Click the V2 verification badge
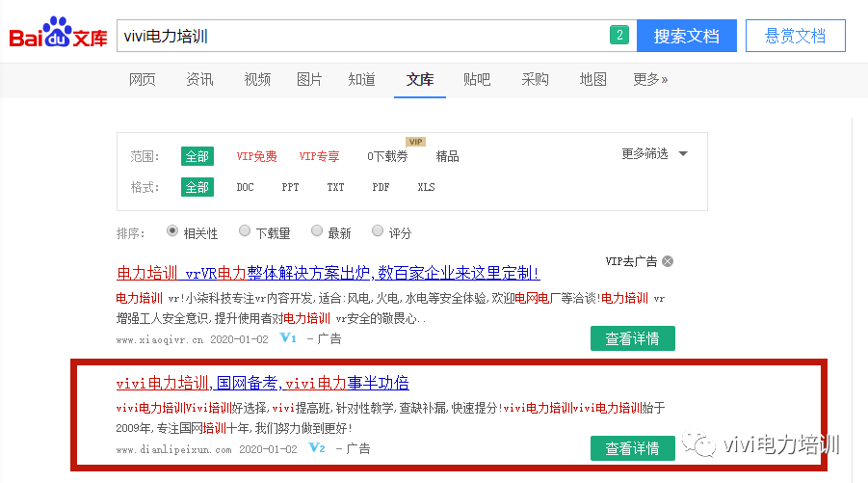This screenshot has height=483, width=868. [317, 447]
